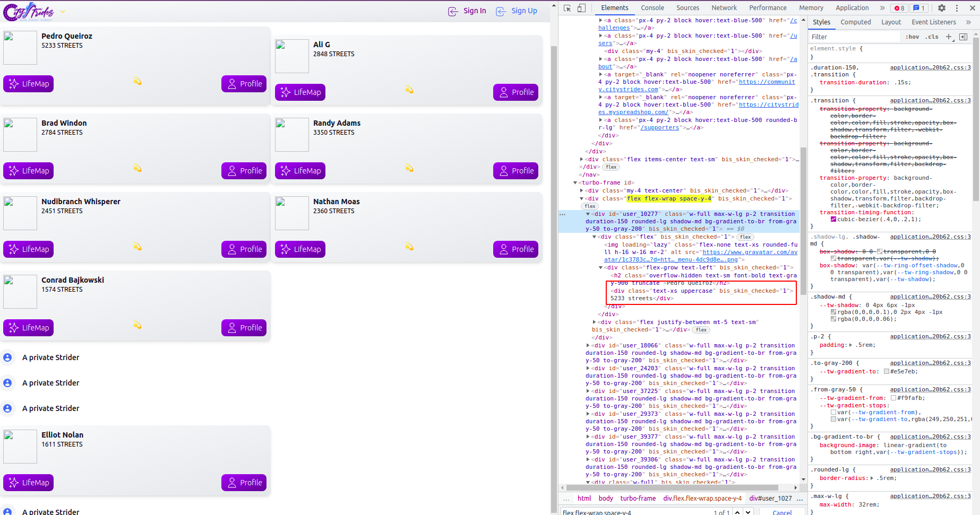Click the first private Strider user icon
The height and width of the screenshot is (515, 980).
(x=7, y=357)
